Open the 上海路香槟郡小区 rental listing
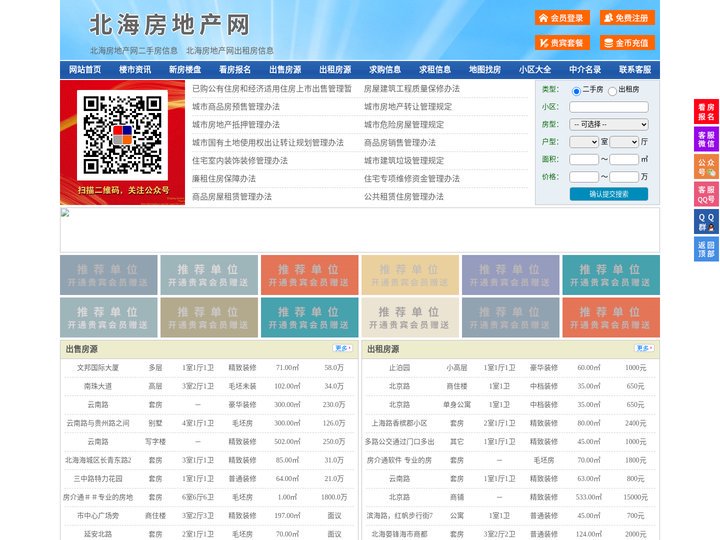Image resolution: width=720 pixels, height=540 pixels. tap(399, 423)
